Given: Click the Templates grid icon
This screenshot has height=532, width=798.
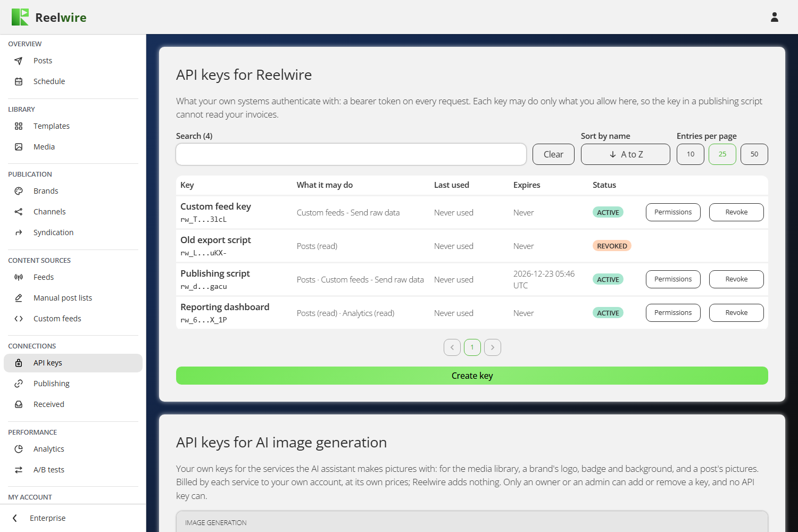Looking at the screenshot, I should coord(19,126).
